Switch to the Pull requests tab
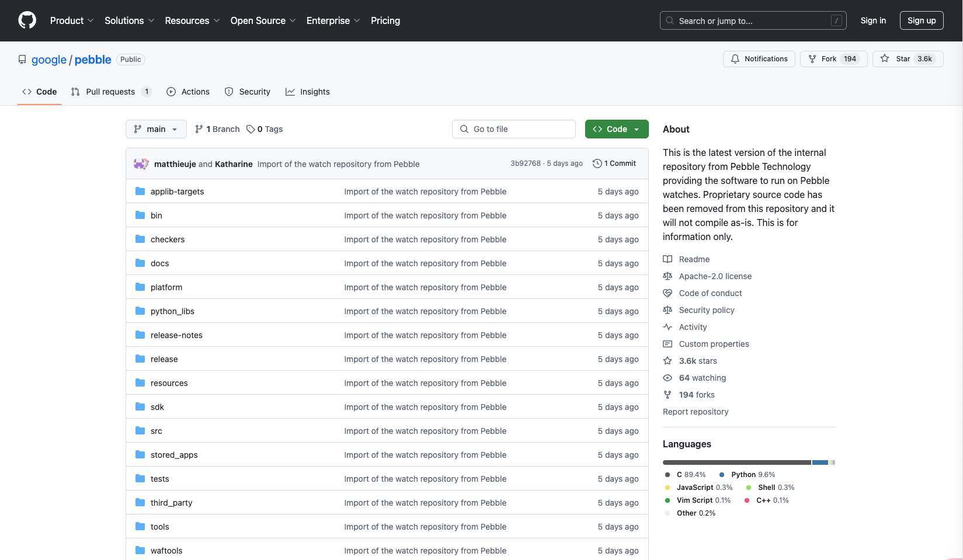This screenshot has height=560, width=963. click(110, 92)
